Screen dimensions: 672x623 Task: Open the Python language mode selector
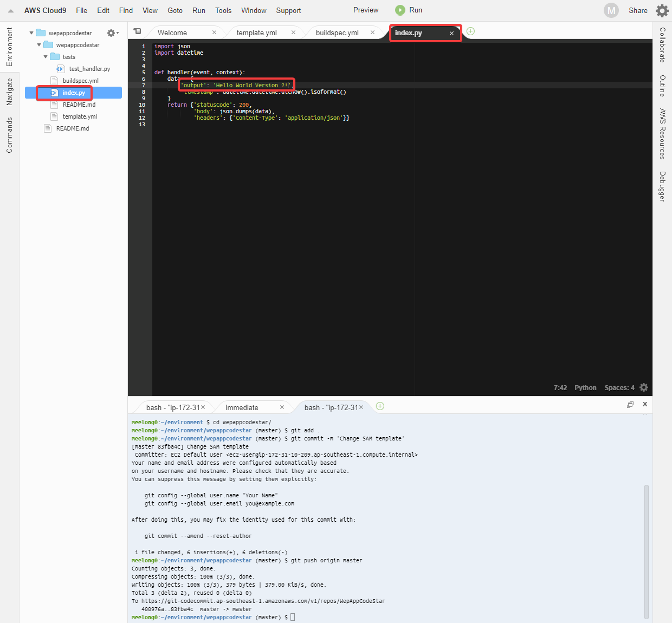tap(585, 387)
